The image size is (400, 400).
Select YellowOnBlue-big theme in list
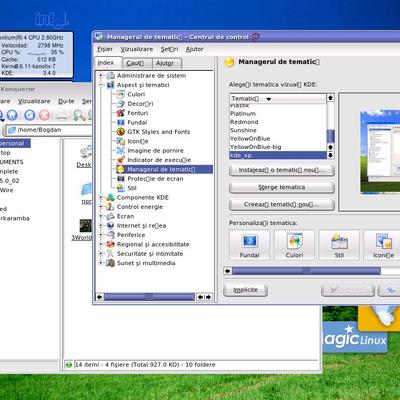(x=256, y=147)
